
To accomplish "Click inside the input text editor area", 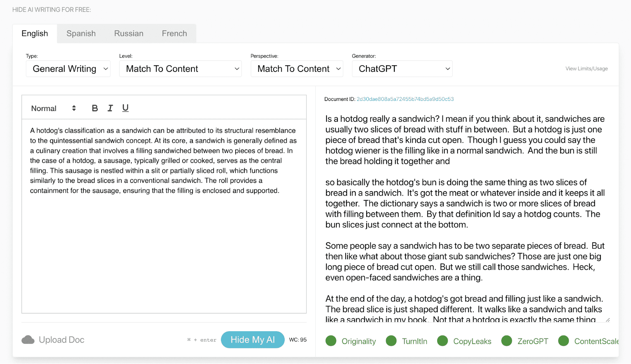I will [164, 246].
